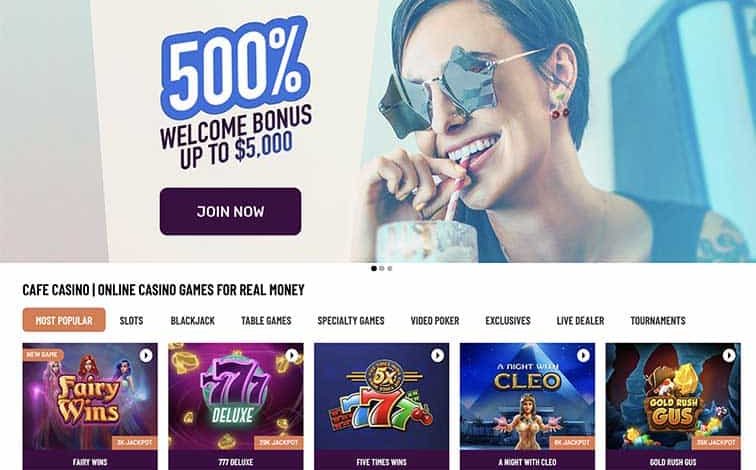The width and height of the screenshot is (756, 470).
Task: Open the Live Dealer tab
Action: pyautogui.click(x=580, y=321)
